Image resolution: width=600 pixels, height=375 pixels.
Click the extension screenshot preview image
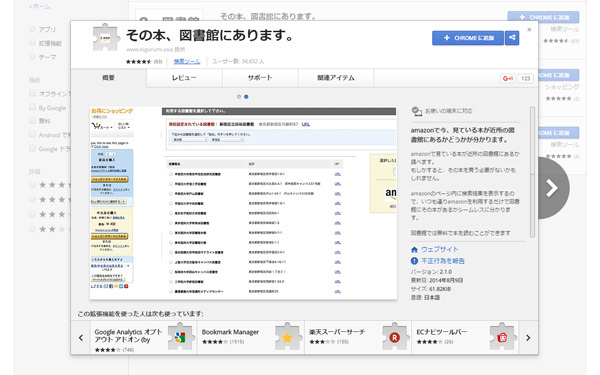pyautogui.click(x=243, y=203)
